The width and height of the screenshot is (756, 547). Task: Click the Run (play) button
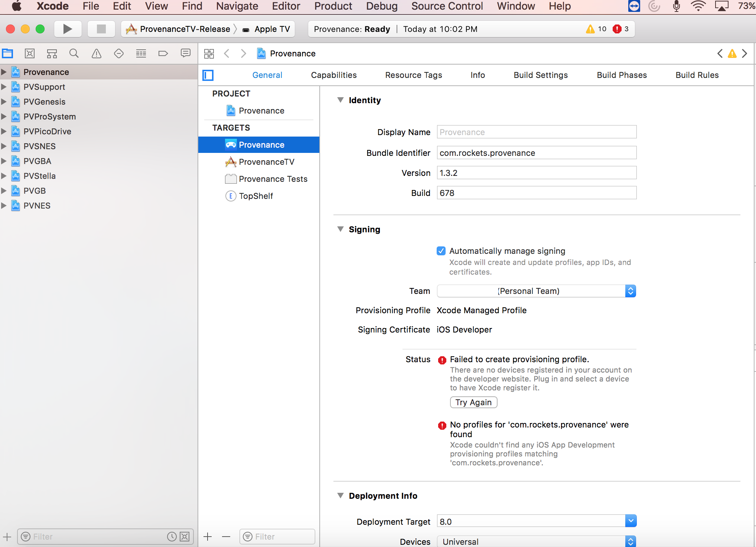[x=68, y=29]
